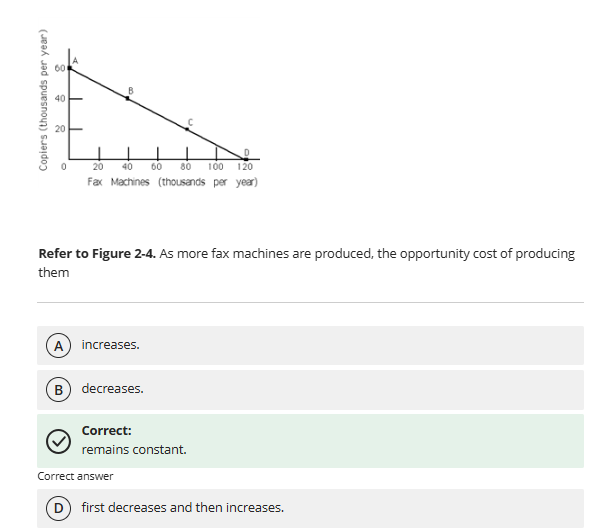Click the 40 tick label on y-axis
This screenshot has width=600, height=530.
click(60, 99)
